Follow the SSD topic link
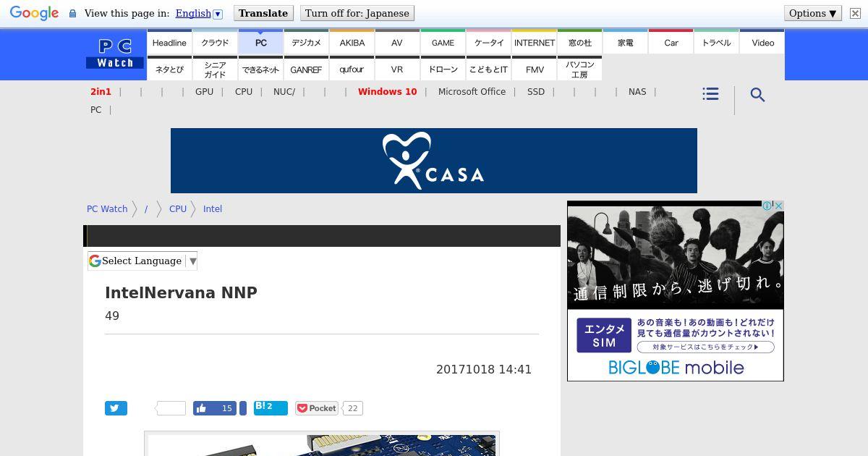This screenshot has height=456, width=868. (x=536, y=92)
